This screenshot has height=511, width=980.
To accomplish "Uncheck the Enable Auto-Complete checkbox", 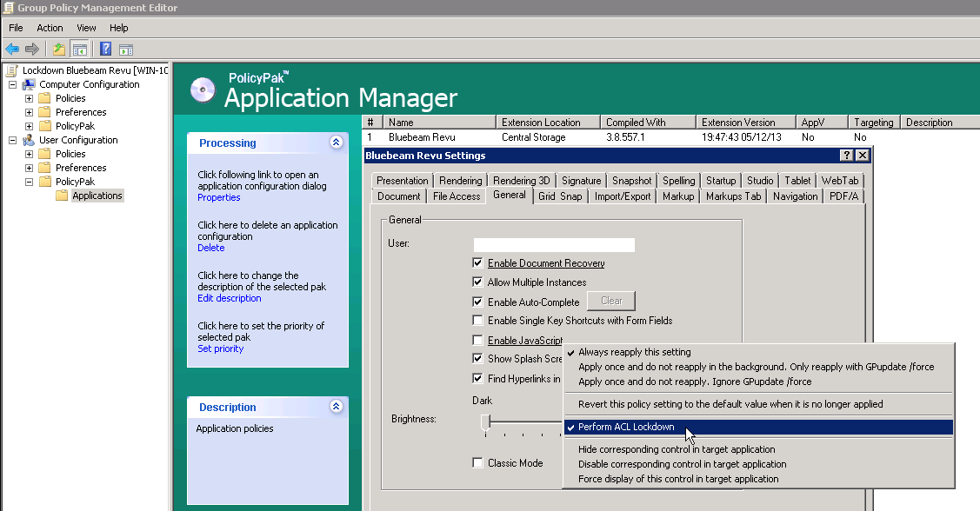I will (x=477, y=302).
